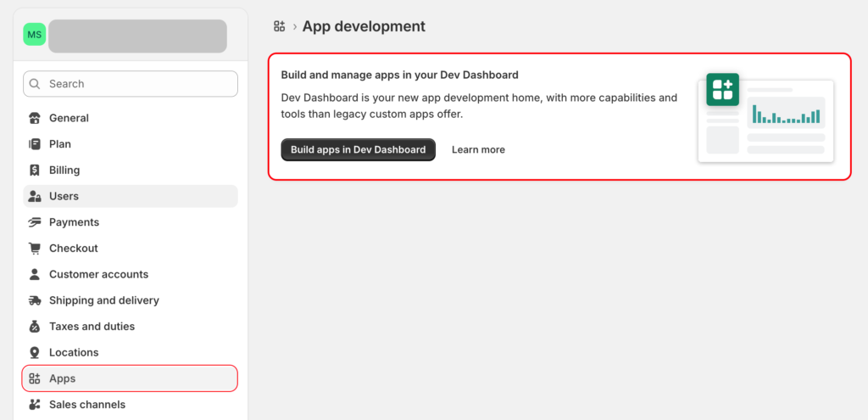Click the General store icon

coord(34,118)
